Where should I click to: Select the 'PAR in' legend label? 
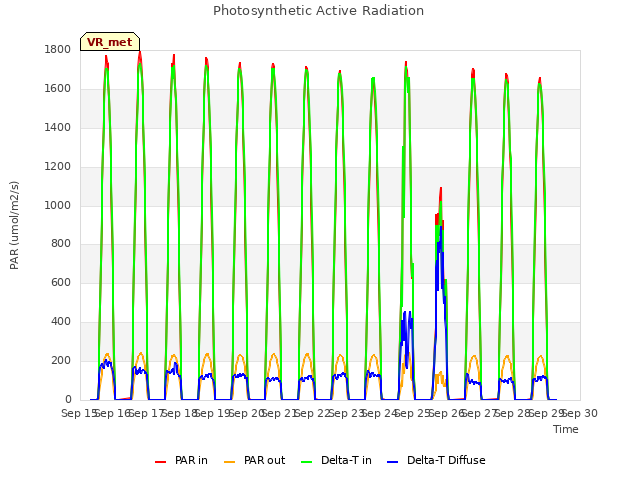click(191, 460)
